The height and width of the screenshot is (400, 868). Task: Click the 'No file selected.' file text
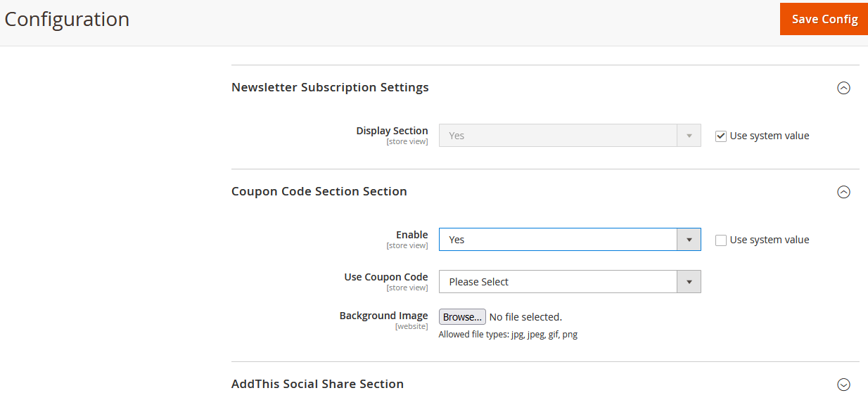click(x=525, y=317)
